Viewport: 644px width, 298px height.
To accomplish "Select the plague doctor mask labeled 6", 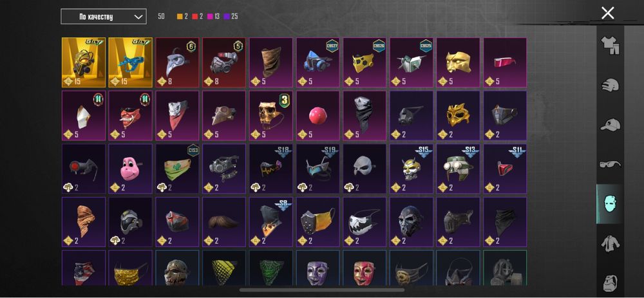I will click(178, 62).
